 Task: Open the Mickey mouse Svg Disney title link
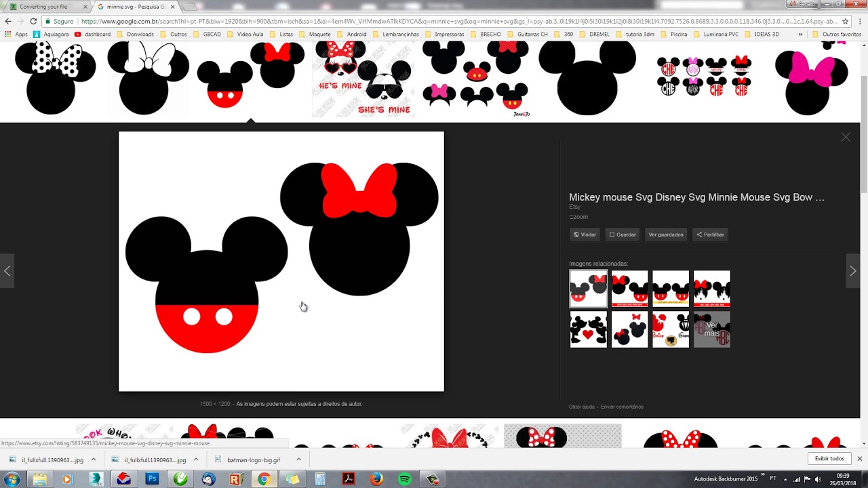tap(696, 197)
